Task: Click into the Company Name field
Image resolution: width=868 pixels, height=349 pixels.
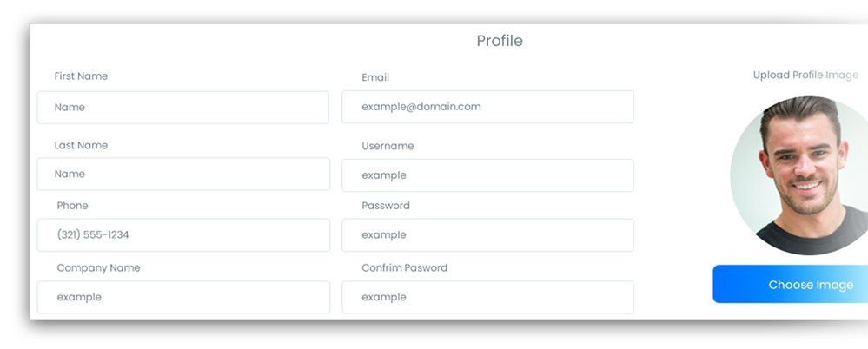Action: [182, 298]
